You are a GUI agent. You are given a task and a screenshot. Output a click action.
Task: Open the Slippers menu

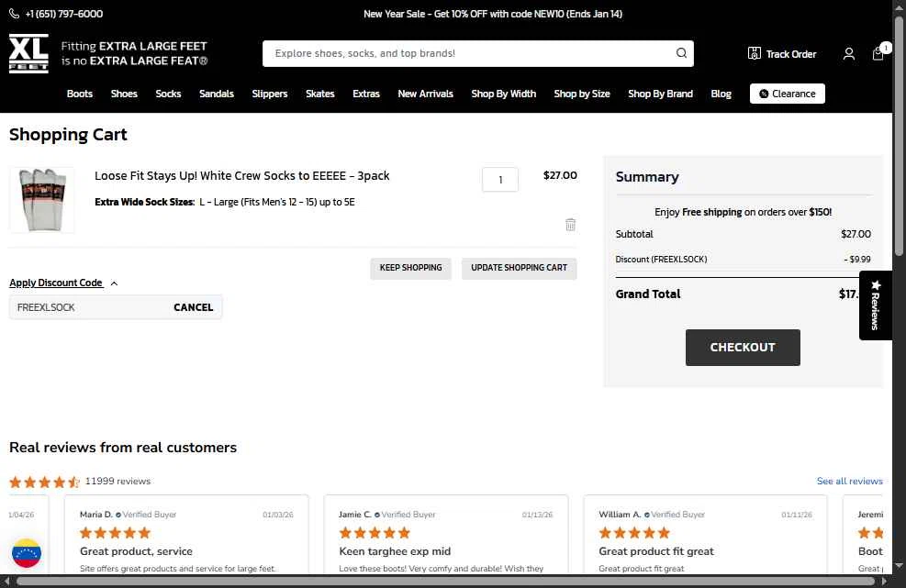(269, 94)
